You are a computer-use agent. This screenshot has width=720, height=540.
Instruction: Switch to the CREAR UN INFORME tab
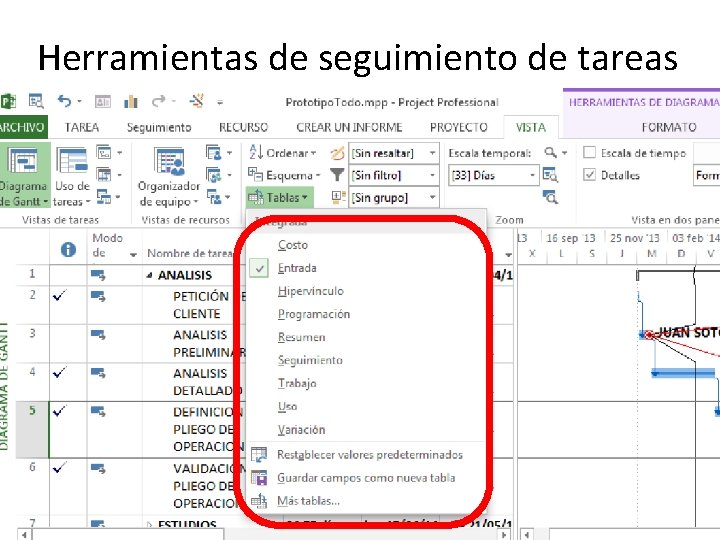349,127
